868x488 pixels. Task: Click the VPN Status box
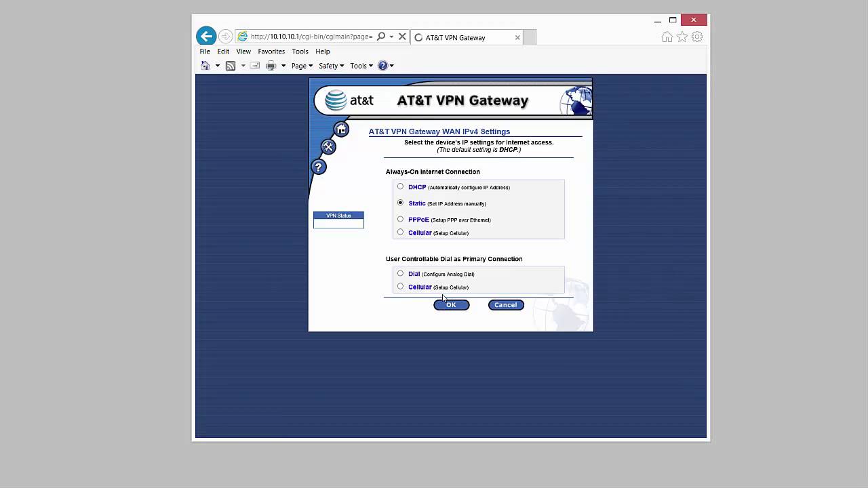pyautogui.click(x=338, y=220)
